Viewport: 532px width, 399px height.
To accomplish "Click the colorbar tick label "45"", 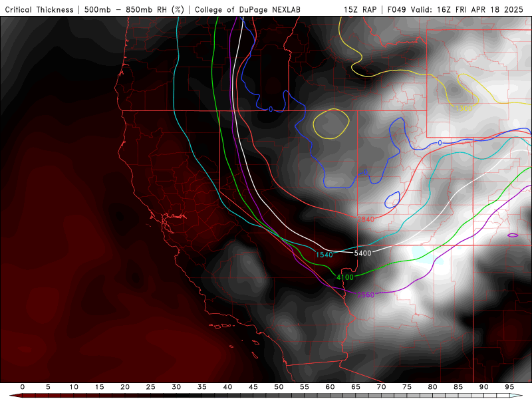I will (x=253, y=387).
